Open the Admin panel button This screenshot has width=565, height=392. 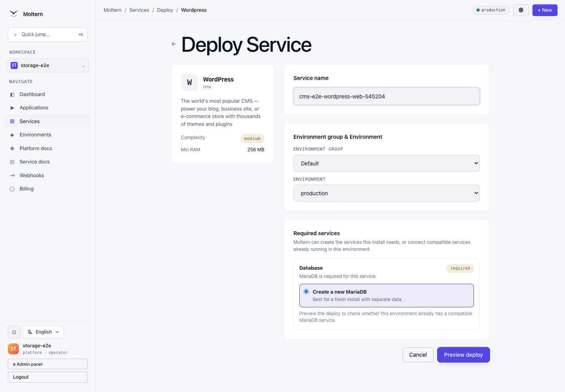47,364
